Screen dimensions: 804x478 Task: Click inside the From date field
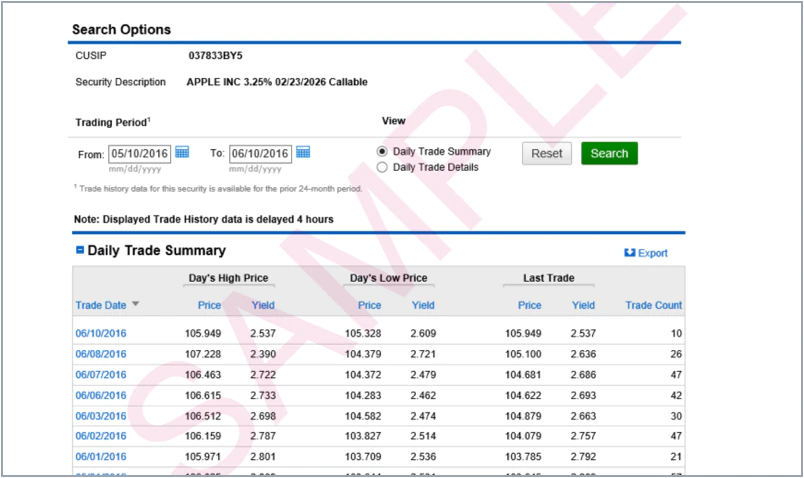(140, 154)
